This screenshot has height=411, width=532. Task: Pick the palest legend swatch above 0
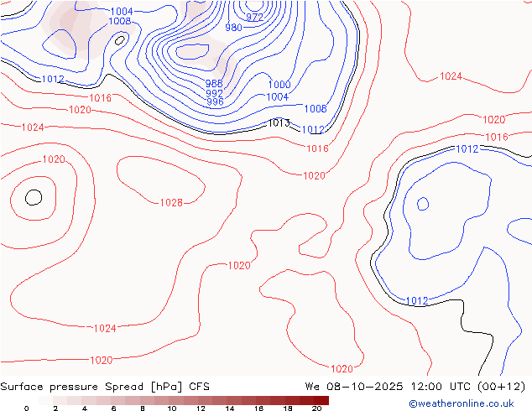tap(46, 400)
